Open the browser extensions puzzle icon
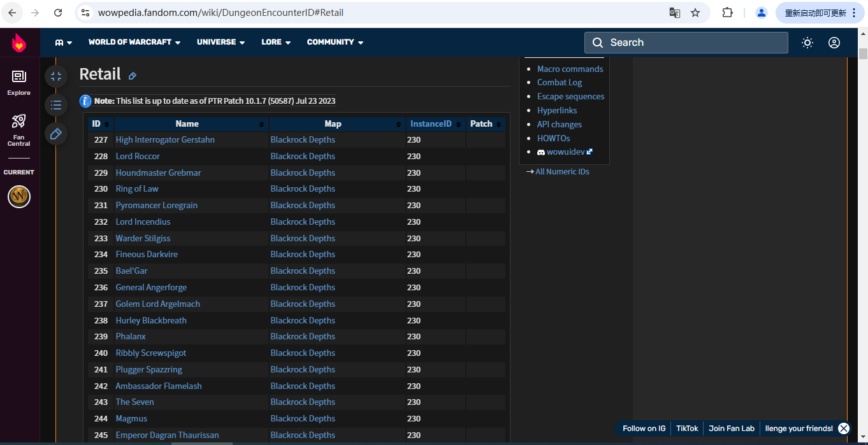 [727, 13]
